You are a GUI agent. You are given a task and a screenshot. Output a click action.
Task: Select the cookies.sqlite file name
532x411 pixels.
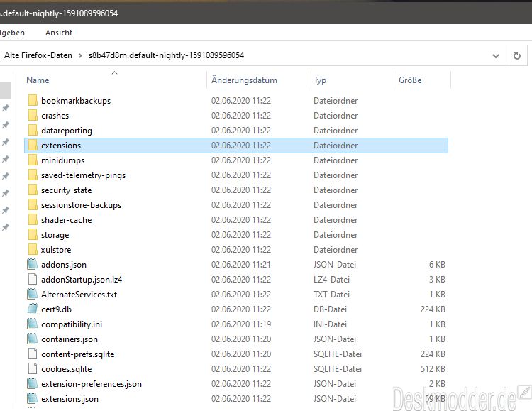coord(67,369)
